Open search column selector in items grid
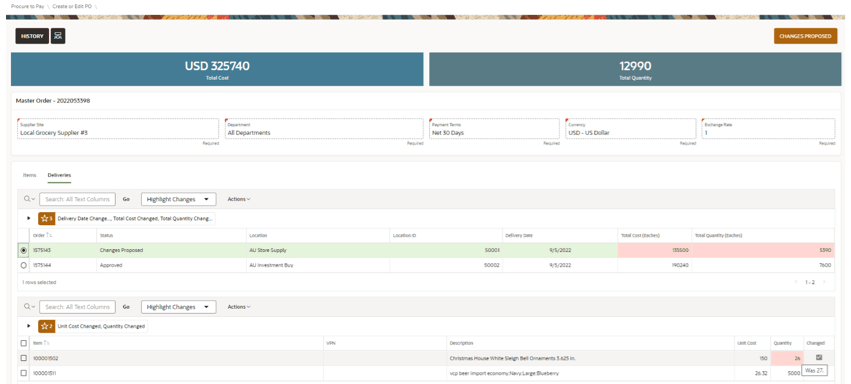Image resolution: width=851 pixels, height=384 pixels. tap(29, 307)
